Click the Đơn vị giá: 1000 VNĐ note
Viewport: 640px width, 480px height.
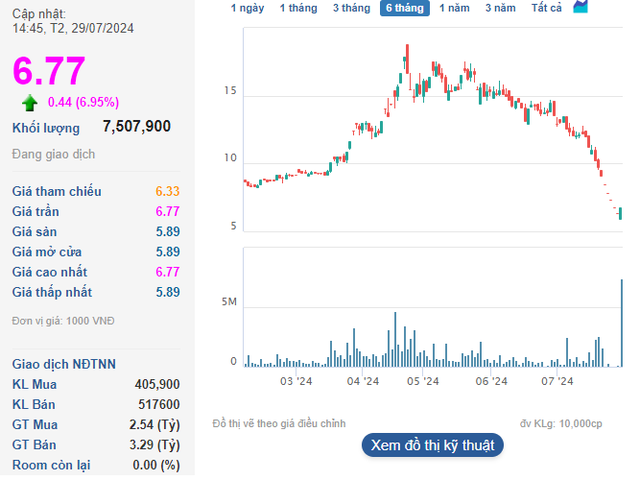click(x=63, y=321)
